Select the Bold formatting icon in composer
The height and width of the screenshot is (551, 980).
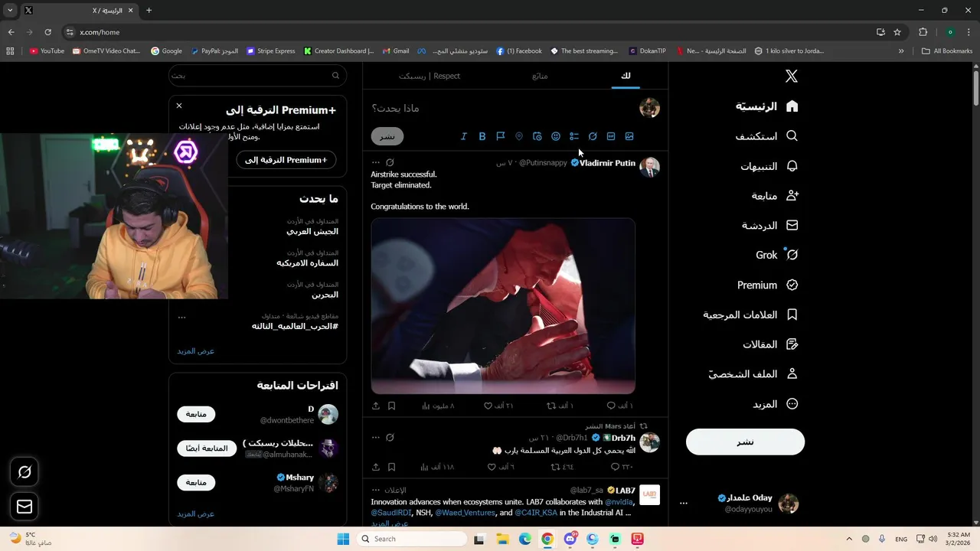482,136
